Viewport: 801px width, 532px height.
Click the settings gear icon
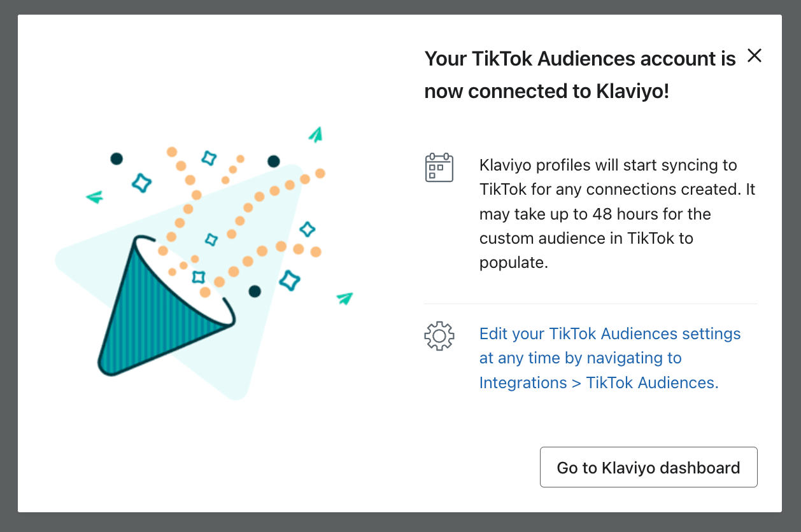point(439,336)
